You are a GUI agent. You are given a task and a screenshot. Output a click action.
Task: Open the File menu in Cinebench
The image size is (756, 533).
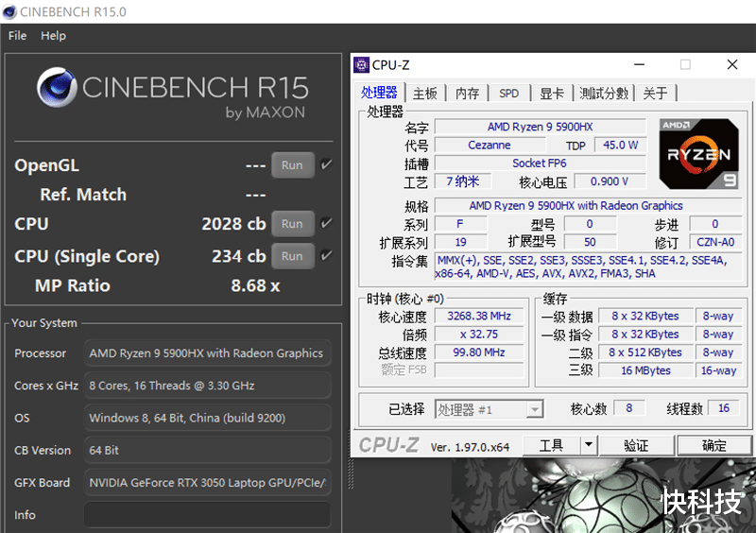pyautogui.click(x=17, y=36)
